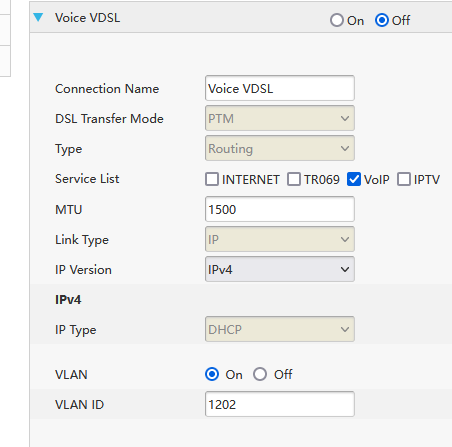Open the IP Version dropdown
This screenshot has height=447, width=452.
click(280, 269)
